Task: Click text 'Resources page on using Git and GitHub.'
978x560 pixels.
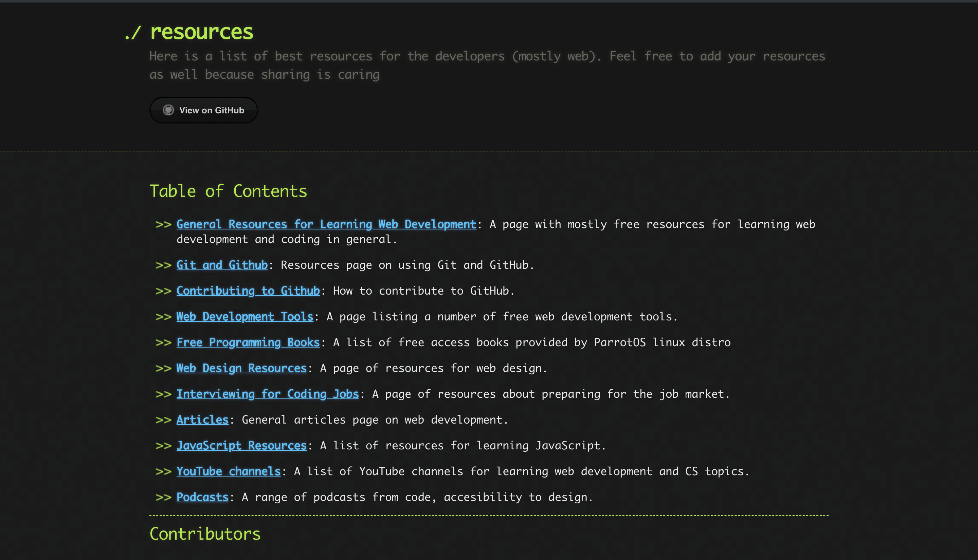Action: (x=407, y=265)
